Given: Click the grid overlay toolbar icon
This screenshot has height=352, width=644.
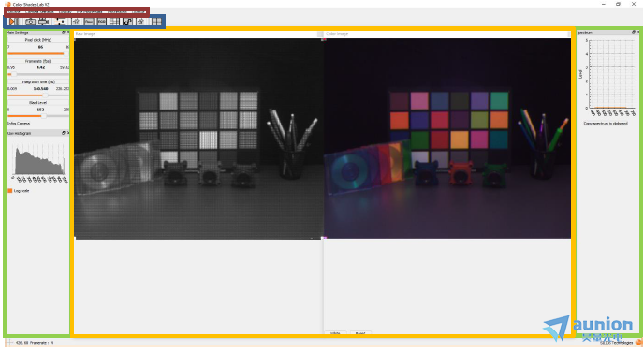Looking at the screenshot, I should [x=114, y=22].
